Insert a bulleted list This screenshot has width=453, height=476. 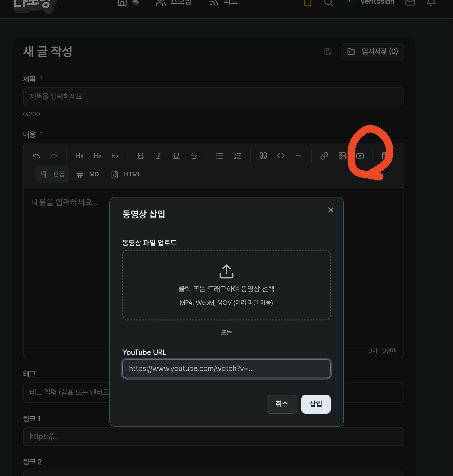tap(219, 156)
